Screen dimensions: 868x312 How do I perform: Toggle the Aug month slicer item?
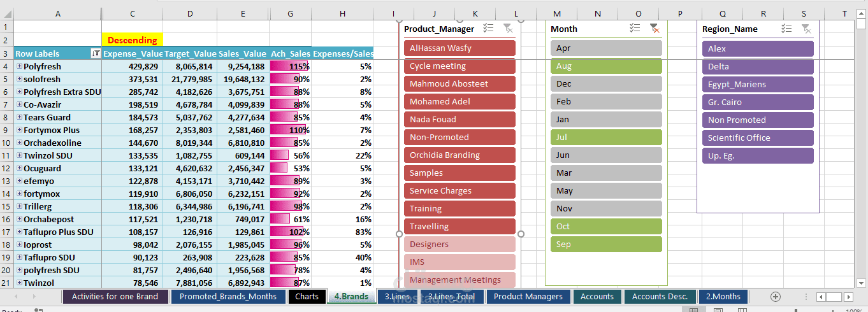point(606,66)
